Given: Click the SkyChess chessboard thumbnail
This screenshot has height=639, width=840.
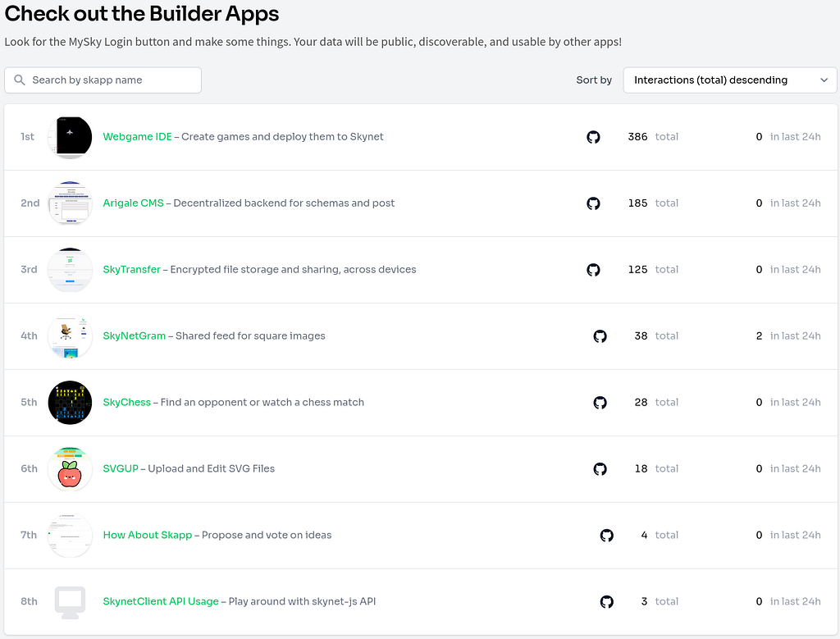Looking at the screenshot, I should 70,403.
